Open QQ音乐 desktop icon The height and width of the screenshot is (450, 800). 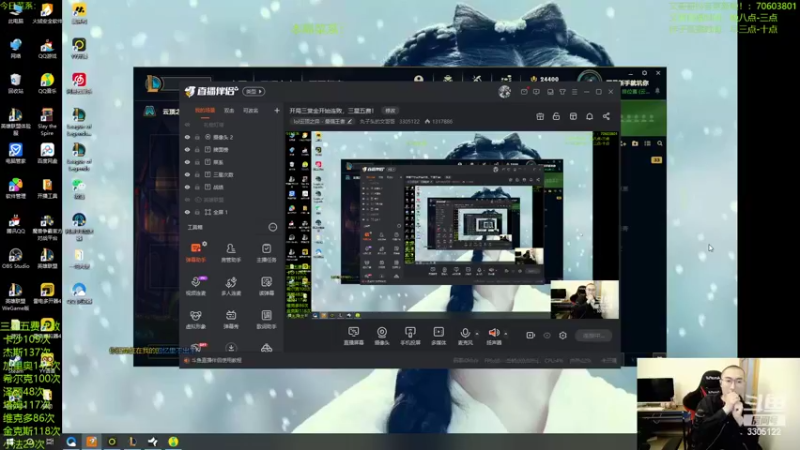[47, 84]
